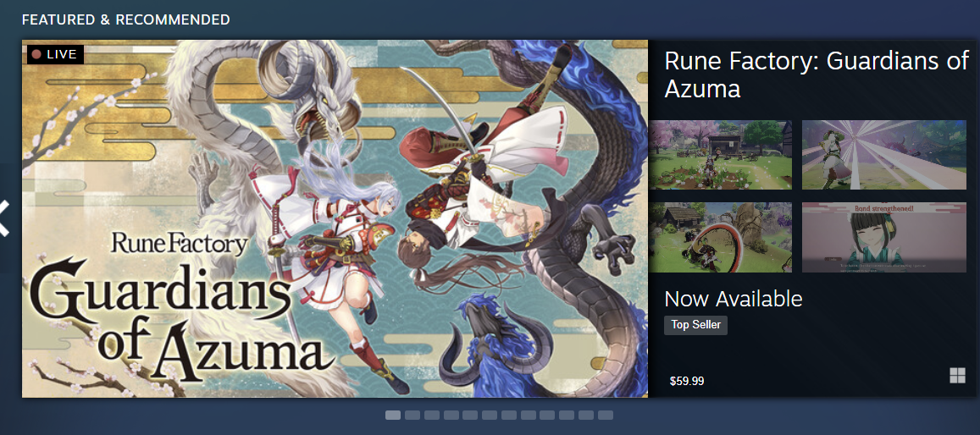This screenshot has height=435, width=980.
Task: Click the Now Available text
Action: pos(734,299)
